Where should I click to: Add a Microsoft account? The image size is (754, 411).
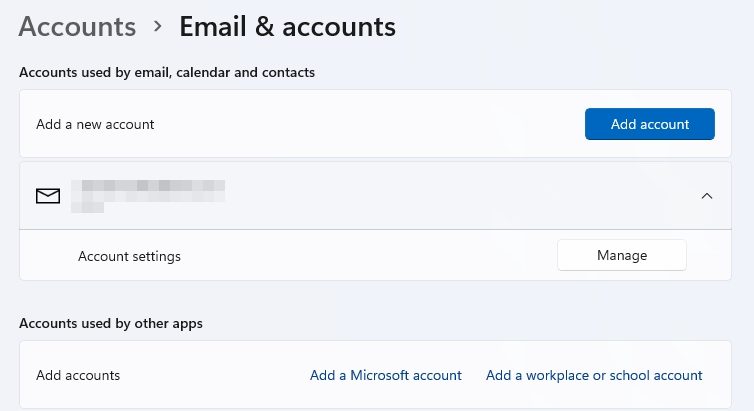click(x=386, y=375)
